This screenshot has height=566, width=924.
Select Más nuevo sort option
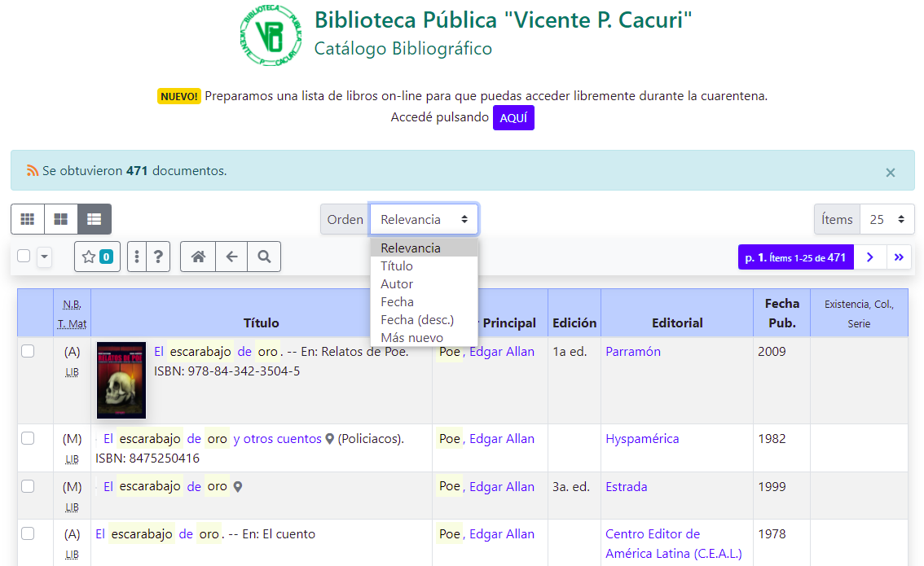411,338
